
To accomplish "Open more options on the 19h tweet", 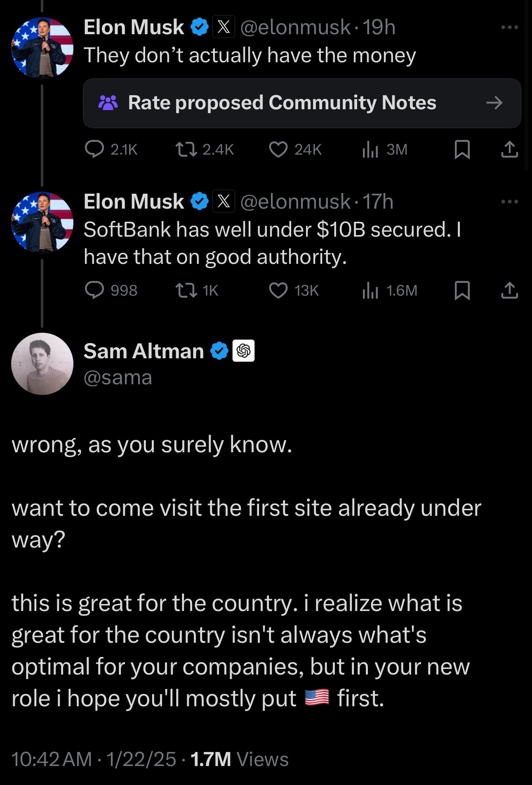I will click(x=509, y=27).
